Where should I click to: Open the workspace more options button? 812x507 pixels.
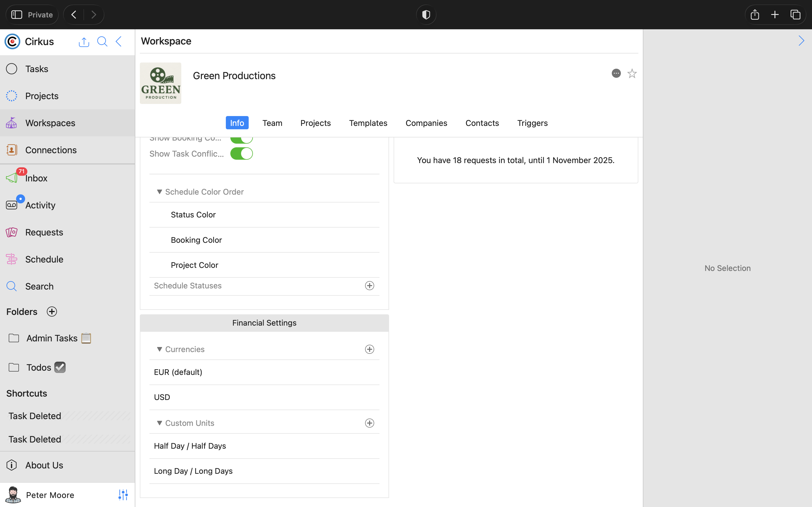[616, 74]
